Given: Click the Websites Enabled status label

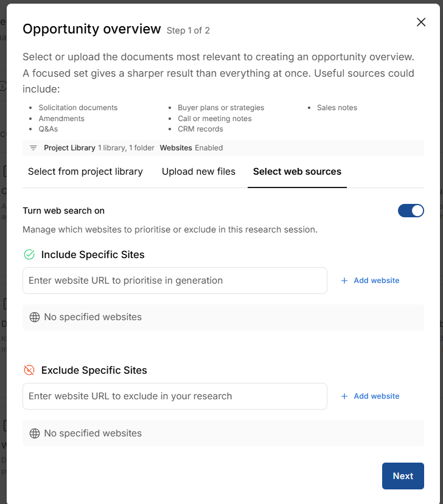Looking at the screenshot, I should tap(191, 148).
